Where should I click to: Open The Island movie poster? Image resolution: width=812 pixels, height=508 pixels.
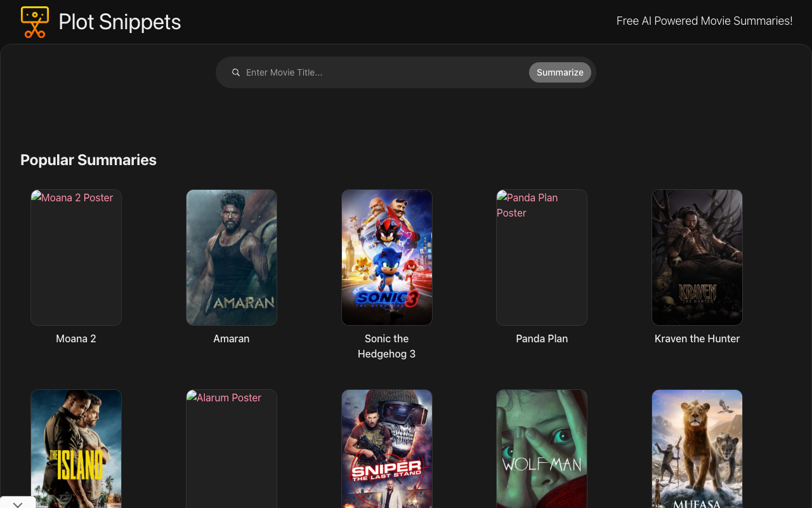[76, 449]
